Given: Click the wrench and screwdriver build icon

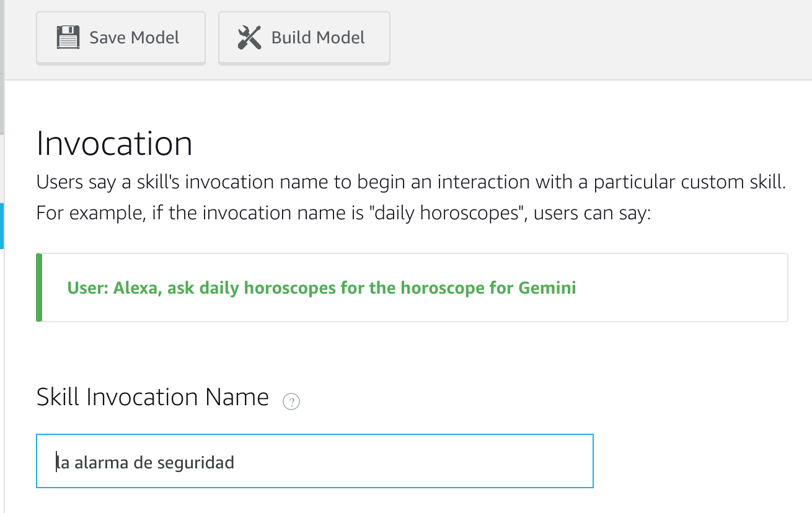Looking at the screenshot, I should [x=250, y=38].
